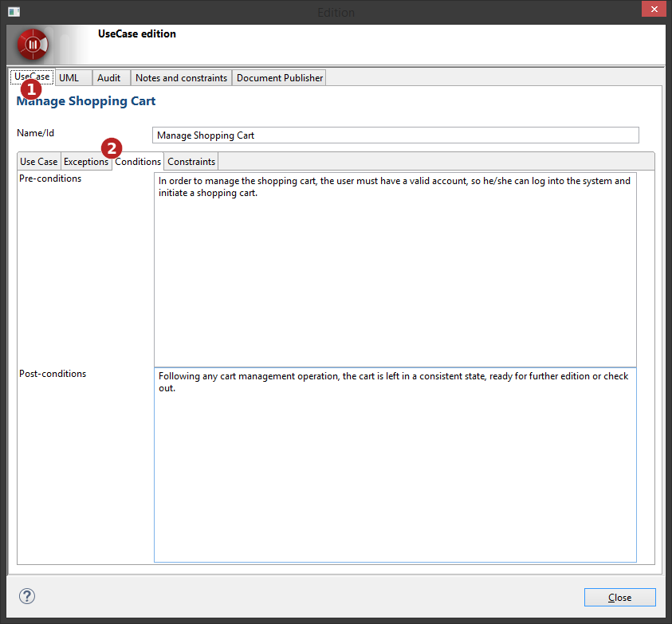672x624 pixels.
Task: Click the Manage Shopping Cart blue heading
Action: (x=86, y=102)
